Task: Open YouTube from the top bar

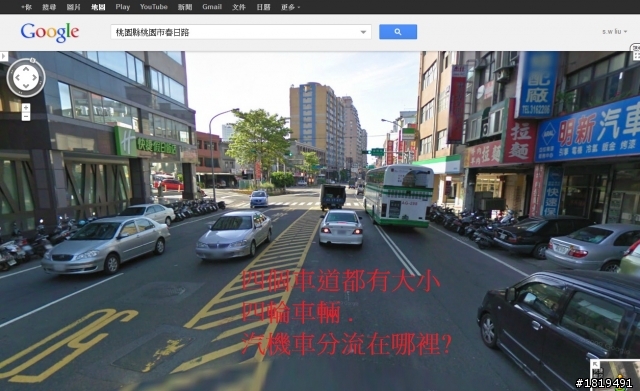Action: tap(153, 7)
